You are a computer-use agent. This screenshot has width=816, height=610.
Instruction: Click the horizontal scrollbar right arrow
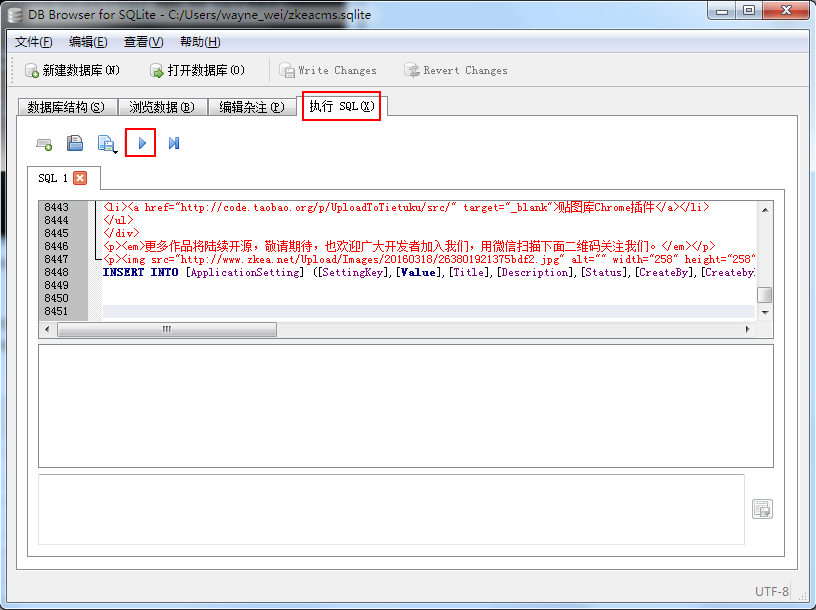[x=748, y=329]
